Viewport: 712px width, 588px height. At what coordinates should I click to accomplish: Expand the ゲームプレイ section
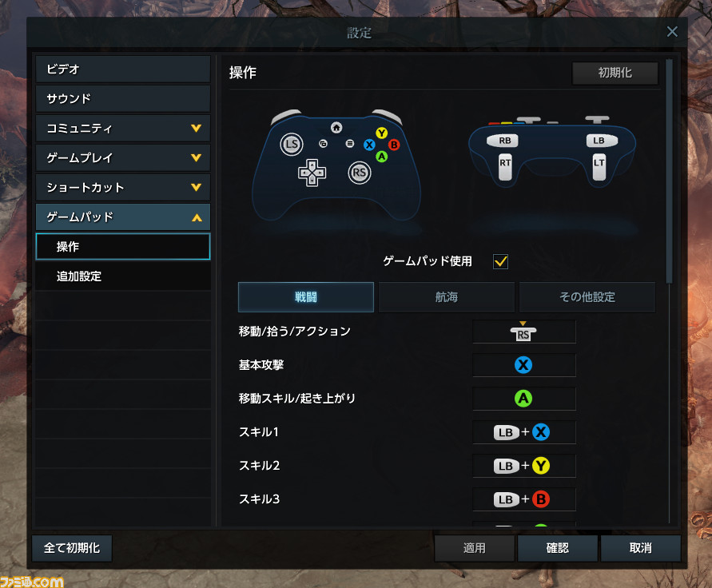click(122, 158)
